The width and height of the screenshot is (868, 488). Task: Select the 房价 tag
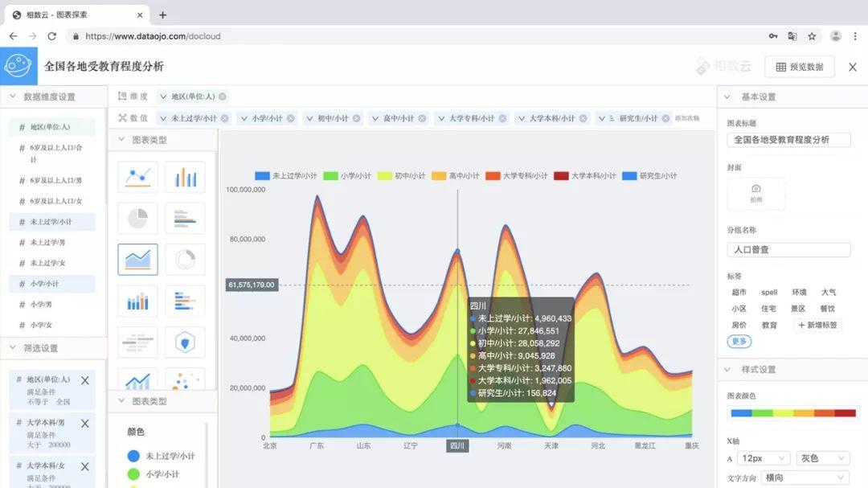[739, 325]
